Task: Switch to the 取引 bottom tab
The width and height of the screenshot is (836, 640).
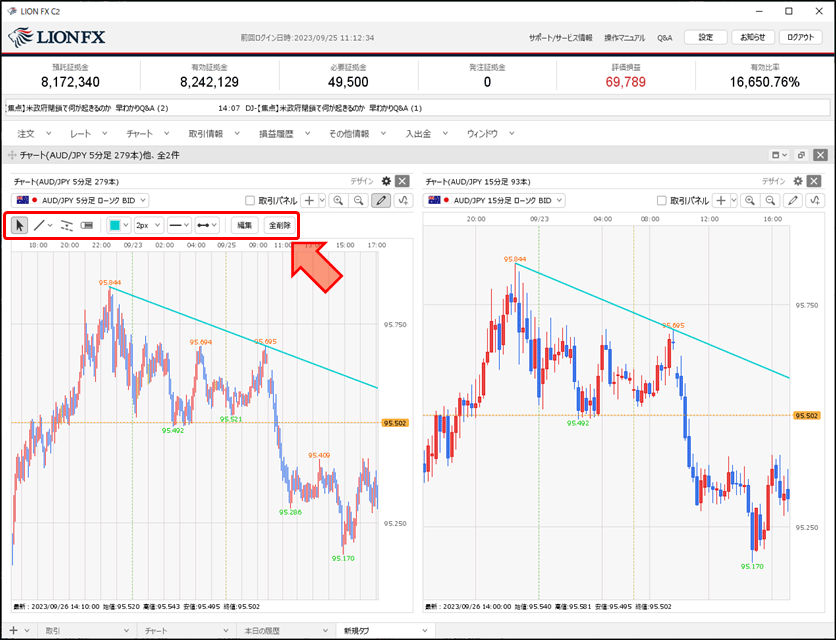Action: coord(87,630)
